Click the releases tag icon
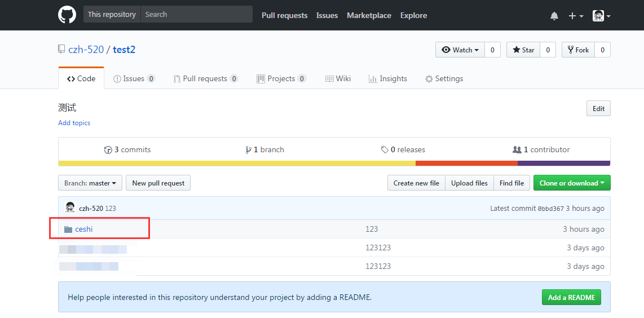The height and width of the screenshot is (318, 644). pos(385,150)
